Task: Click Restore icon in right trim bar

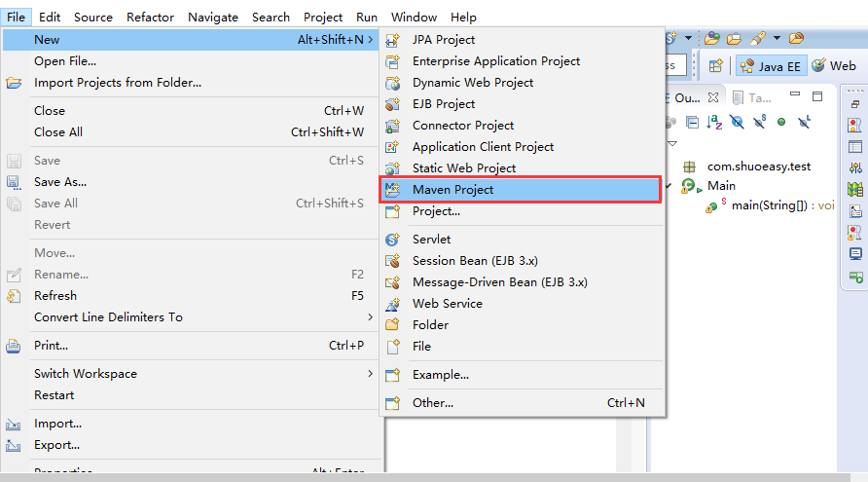Action: tap(855, 104)
